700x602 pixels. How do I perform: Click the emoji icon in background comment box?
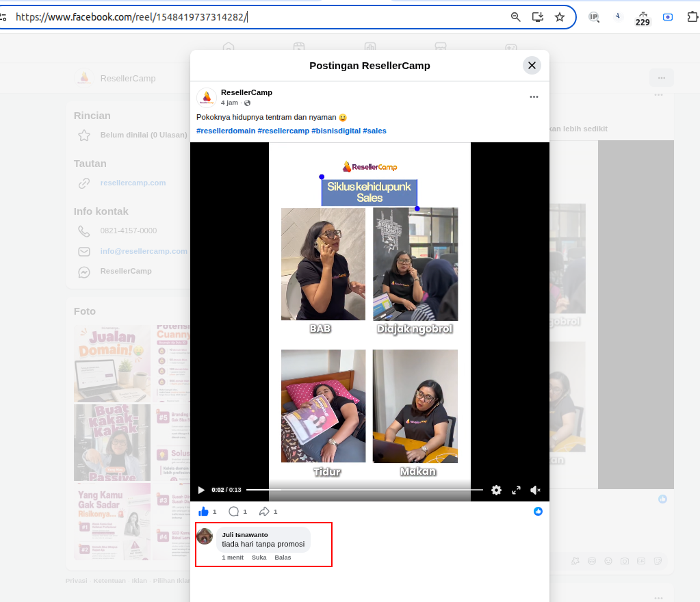point(608,562)
